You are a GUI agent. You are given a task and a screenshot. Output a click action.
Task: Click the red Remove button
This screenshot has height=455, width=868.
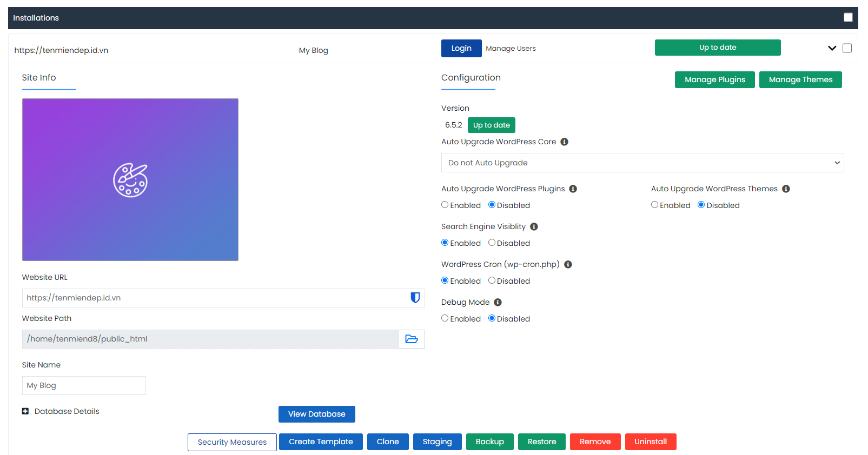595,441
